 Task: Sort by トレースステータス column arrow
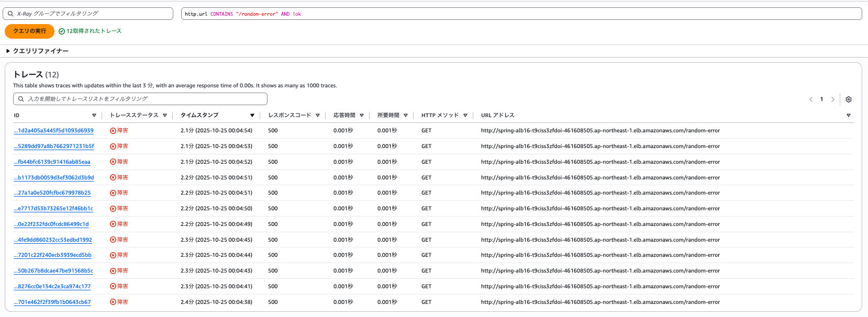coord(165,116)
